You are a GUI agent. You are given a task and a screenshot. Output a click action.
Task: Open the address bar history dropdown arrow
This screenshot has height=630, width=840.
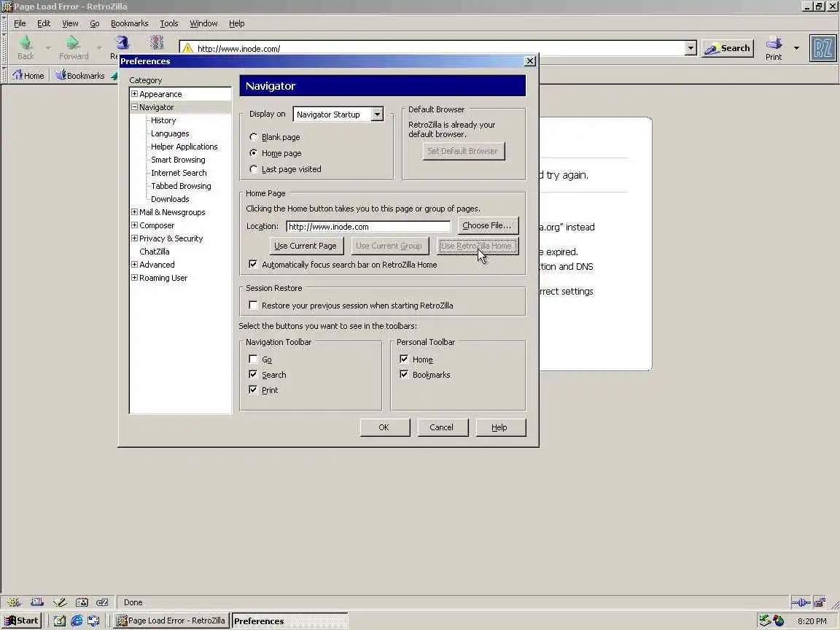[691, 48]
